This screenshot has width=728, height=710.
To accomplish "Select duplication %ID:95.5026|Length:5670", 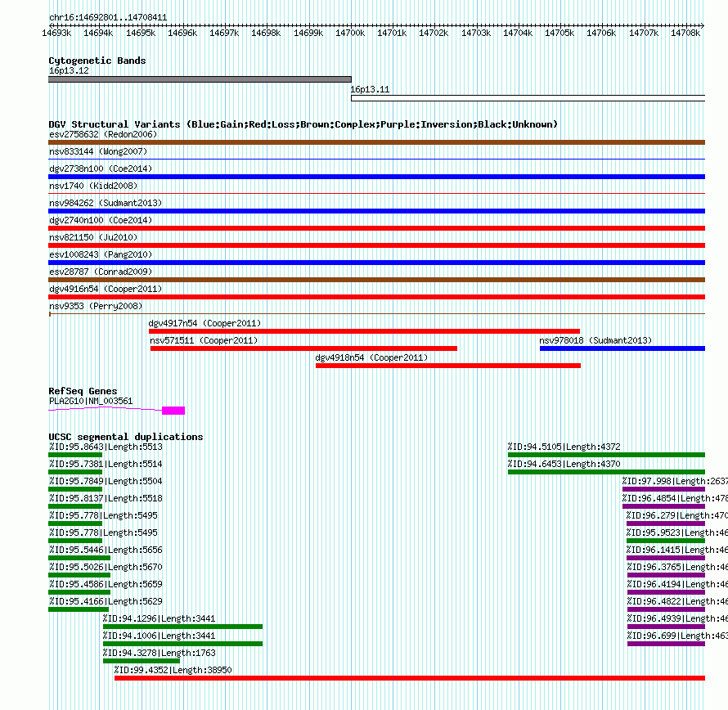I will tap(106, 567).
